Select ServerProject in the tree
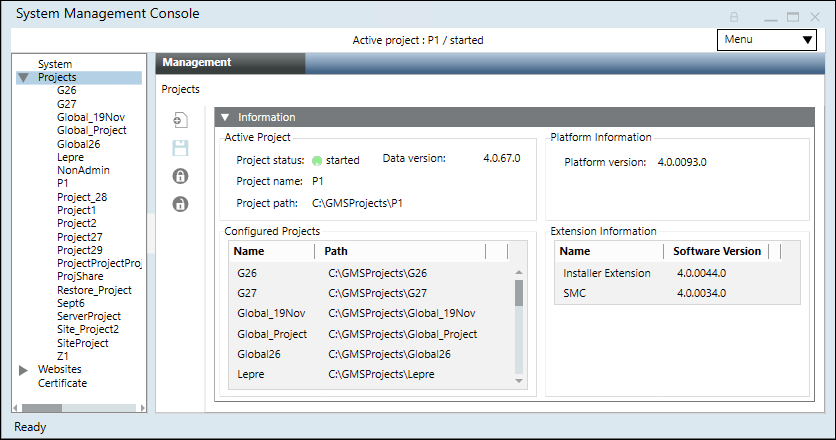This screenshot has height=440, width=836. pyautogui.click(x=89, y=316)
